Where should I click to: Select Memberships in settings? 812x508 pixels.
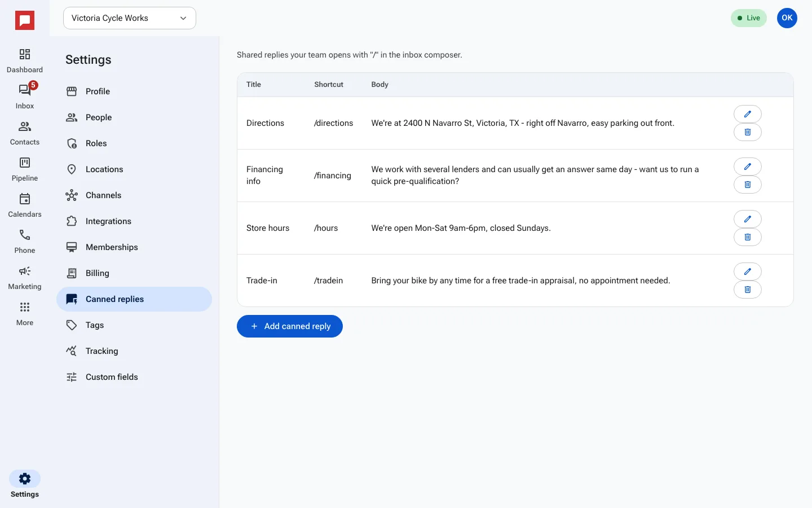point(134,247)
